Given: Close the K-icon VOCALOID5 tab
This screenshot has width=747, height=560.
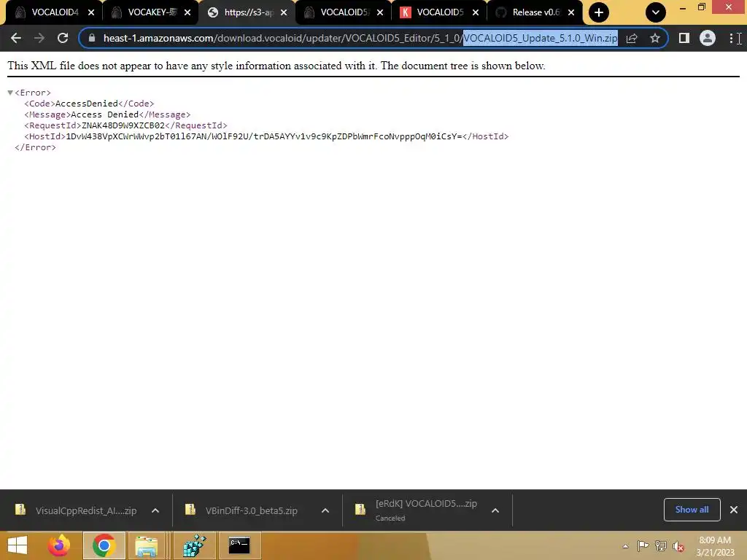Looking at the screenshot, I should click(476, 13).
